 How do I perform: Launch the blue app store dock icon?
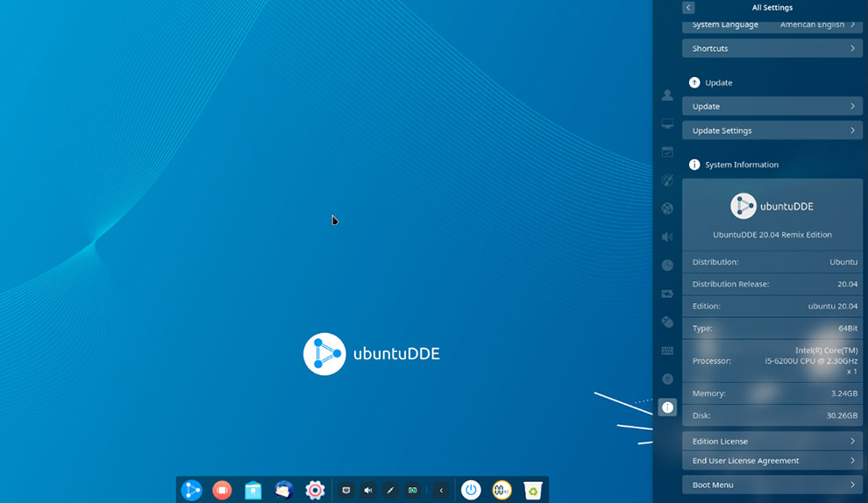click(x=253, y=490)
